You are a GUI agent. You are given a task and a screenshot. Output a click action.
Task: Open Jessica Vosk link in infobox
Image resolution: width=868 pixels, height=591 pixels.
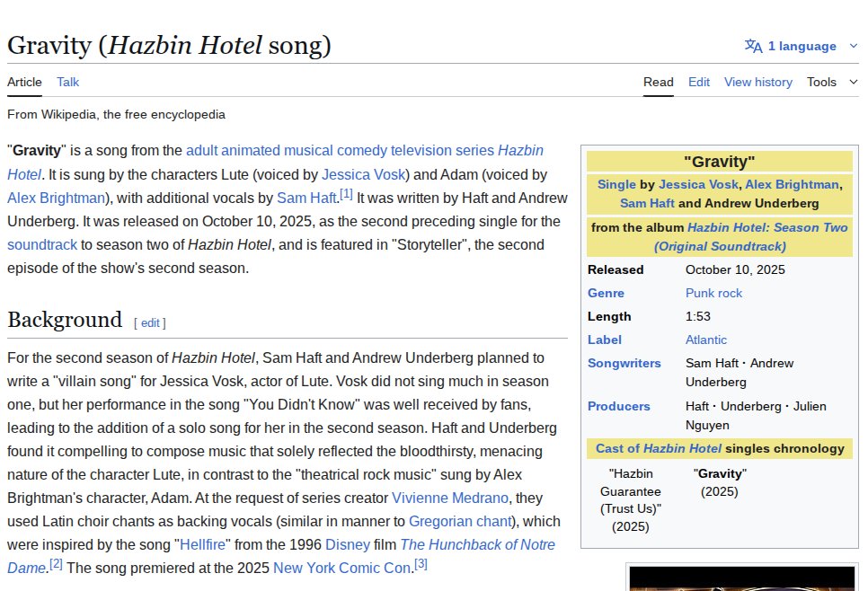pyautogui.click(x=698, y=184)
